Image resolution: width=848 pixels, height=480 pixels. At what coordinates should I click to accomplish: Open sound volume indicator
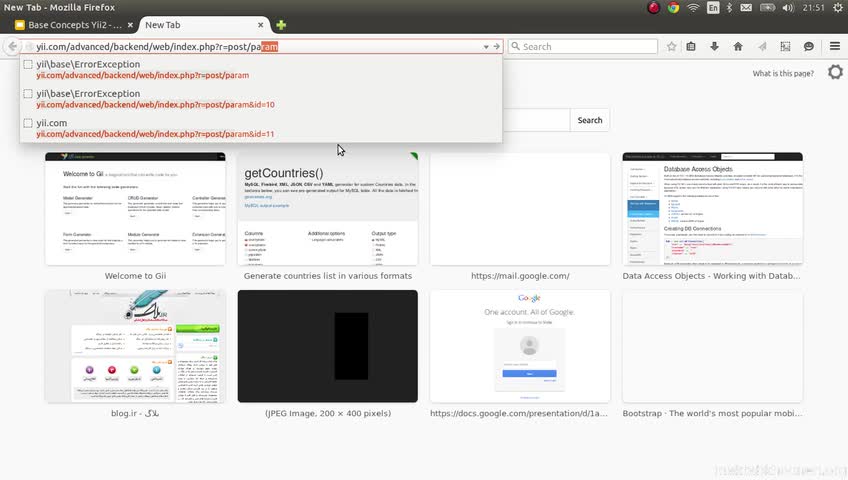788,8
